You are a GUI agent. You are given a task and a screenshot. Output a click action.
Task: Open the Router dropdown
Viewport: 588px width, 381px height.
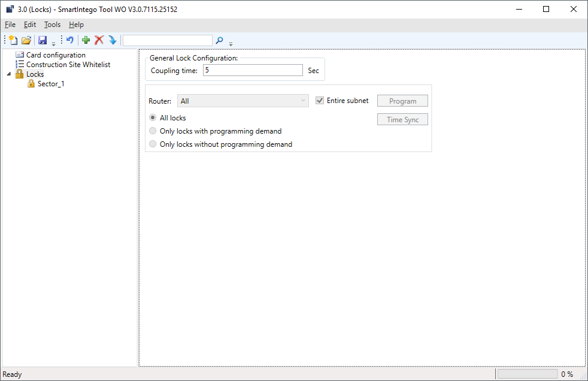tap(243, 101)
